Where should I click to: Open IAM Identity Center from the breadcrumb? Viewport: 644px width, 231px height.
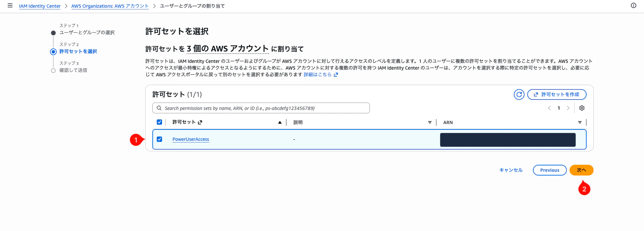[40, 6]
